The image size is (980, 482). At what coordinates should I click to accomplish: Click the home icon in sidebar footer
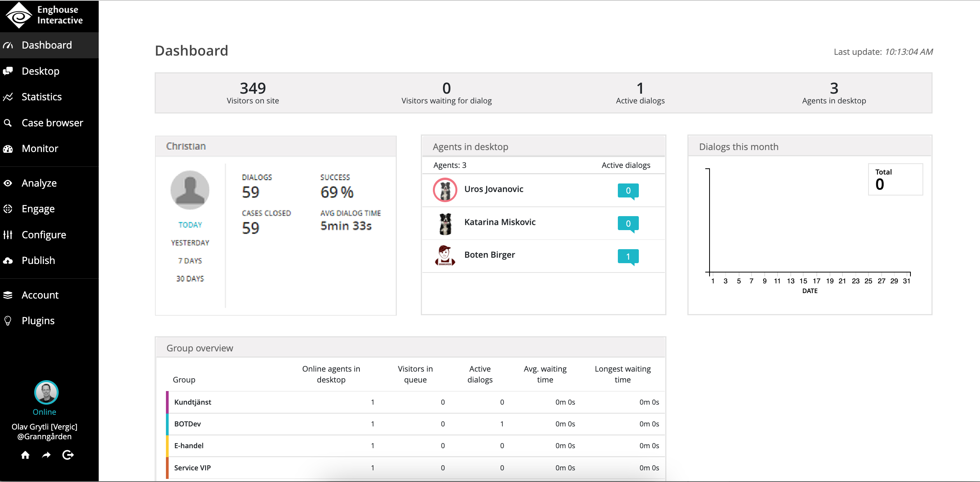[x=25, y=455]
